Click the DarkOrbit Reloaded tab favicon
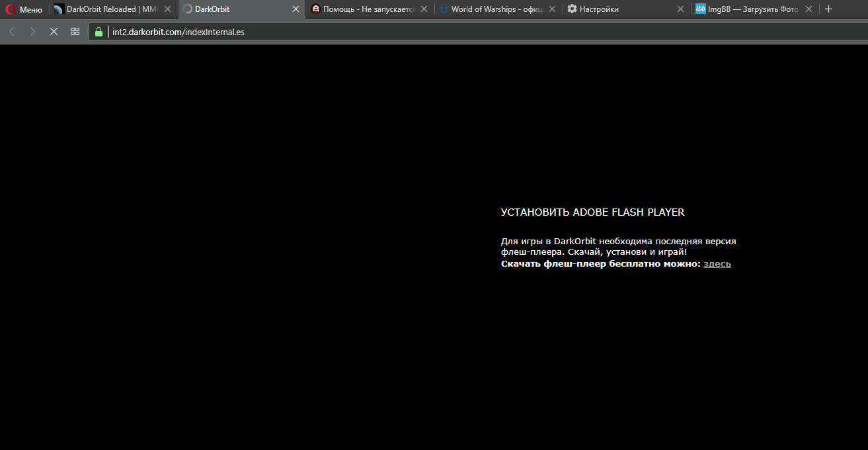This screenshot has height=450, width=868. click(x=59, y=9)
